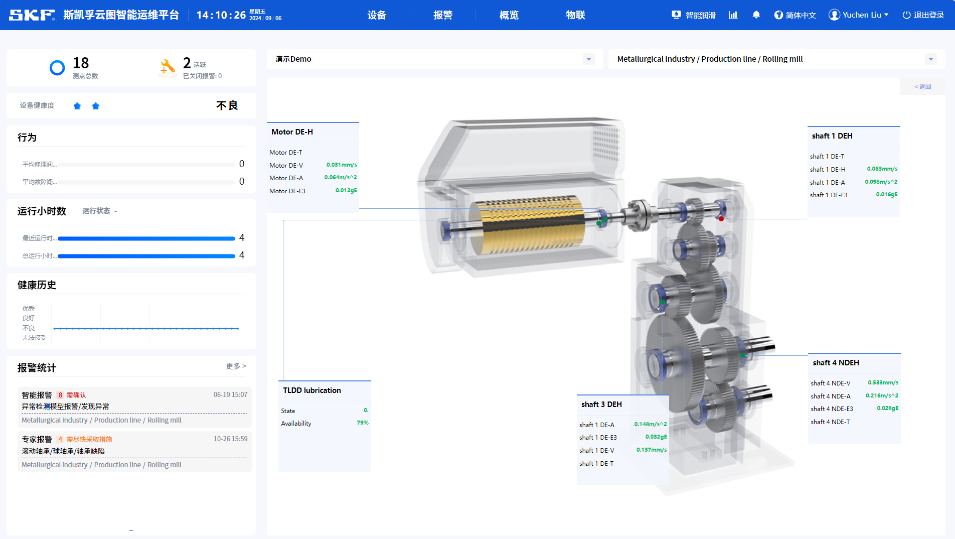Open the notification bell
This screenshot has width=955, height=539.
pyautogui.click(x=756, y=15)
